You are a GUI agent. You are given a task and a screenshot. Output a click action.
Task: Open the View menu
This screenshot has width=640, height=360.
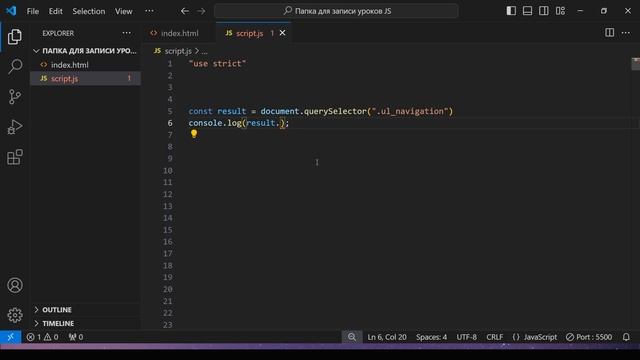[x=123, y=11]
